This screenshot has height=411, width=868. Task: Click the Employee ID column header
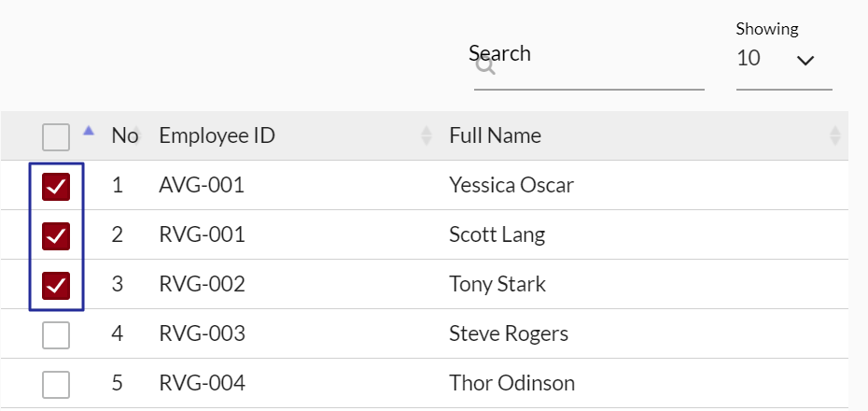(x=217, y=135)
